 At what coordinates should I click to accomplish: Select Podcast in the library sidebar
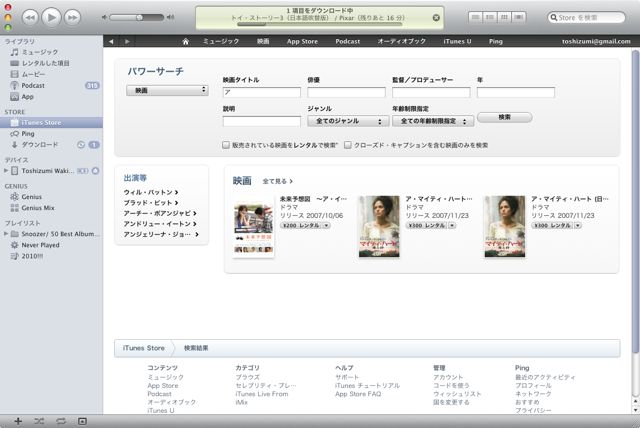pos(51,85)
